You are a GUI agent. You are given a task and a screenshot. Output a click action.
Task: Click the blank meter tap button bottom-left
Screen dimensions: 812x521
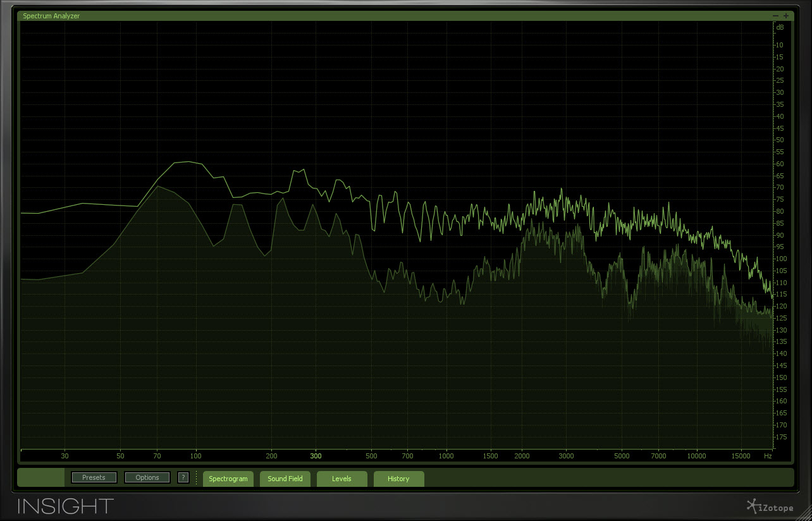pyautogui.click(x=40, y=477)
